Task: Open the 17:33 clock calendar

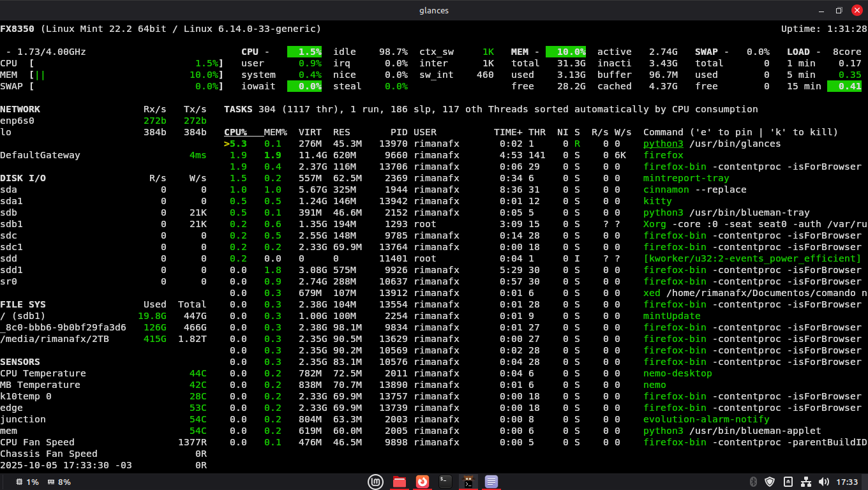Action: pyautogui.click(x=847, y=482)
